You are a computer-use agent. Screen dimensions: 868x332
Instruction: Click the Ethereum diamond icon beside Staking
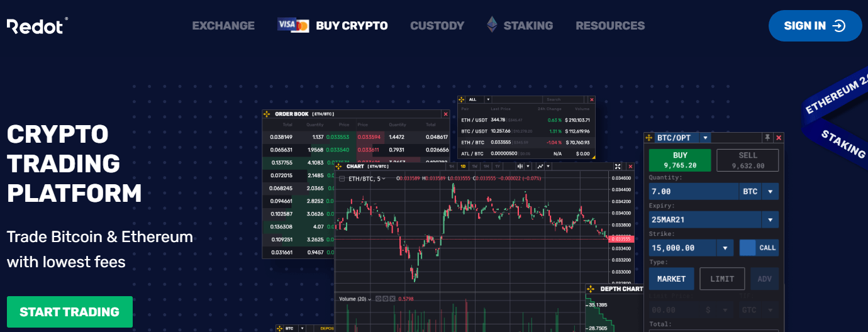point(492,25)
